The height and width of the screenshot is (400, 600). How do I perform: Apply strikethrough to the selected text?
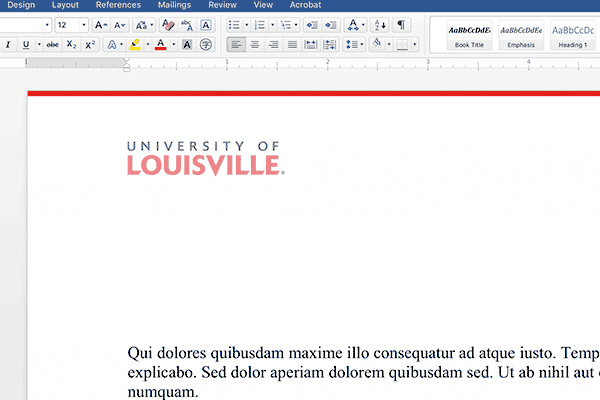tap(52, 45)
